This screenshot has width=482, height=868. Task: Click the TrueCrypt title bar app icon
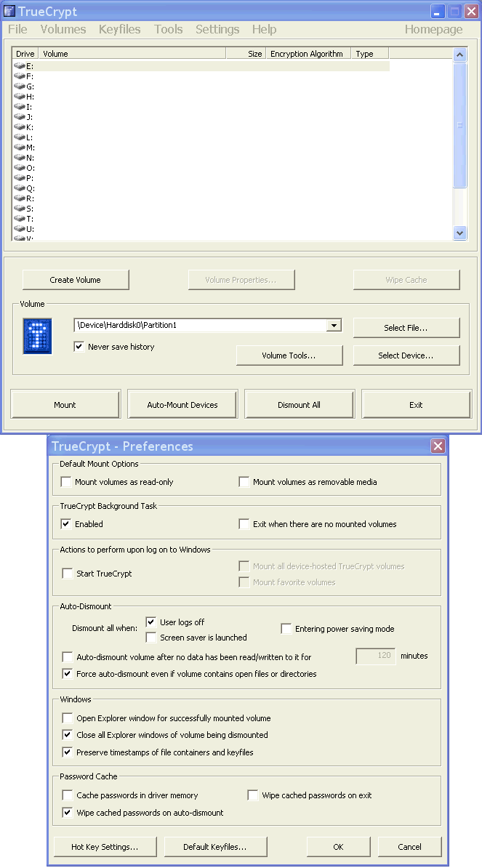coord(9,11)
